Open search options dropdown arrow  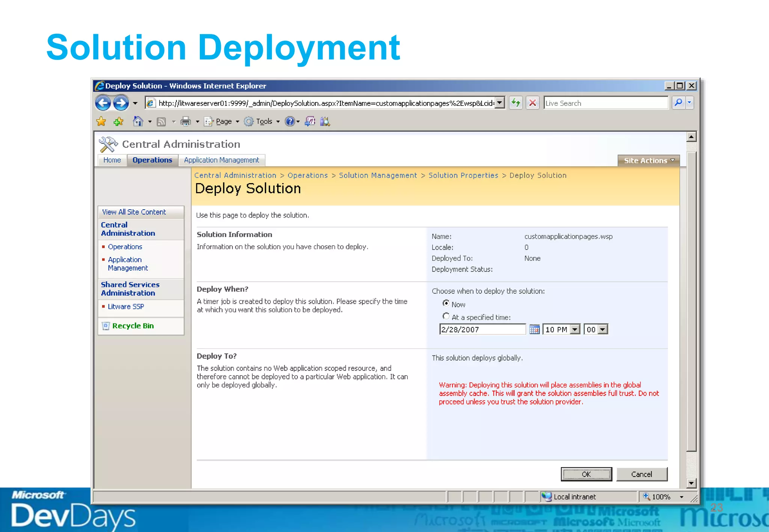pos(689,102)
